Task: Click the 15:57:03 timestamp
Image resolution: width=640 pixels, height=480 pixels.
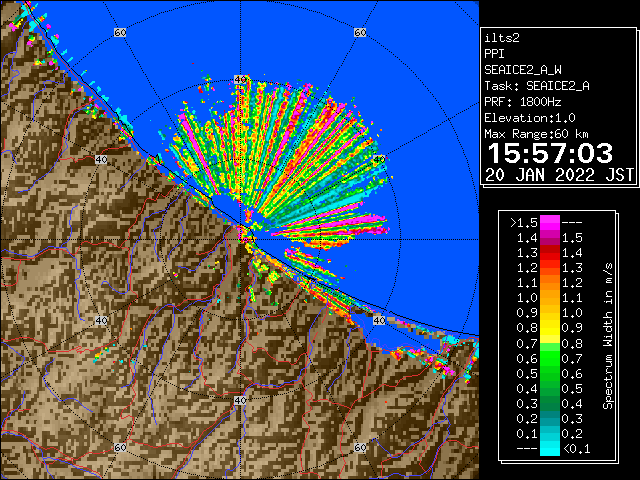Action: pos(550,153)
